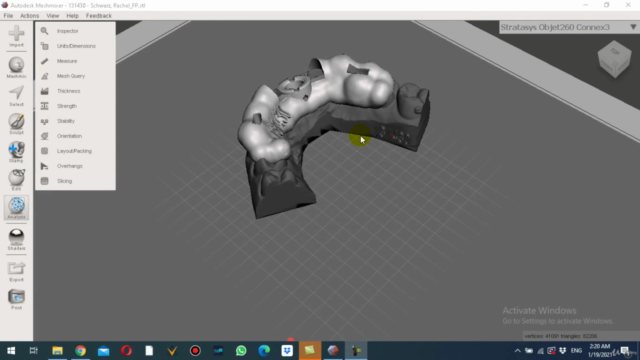Open Microsoft Edge from the taskbar
The image size is (640, 360).
pyautogui.click(x=264, y=351)
